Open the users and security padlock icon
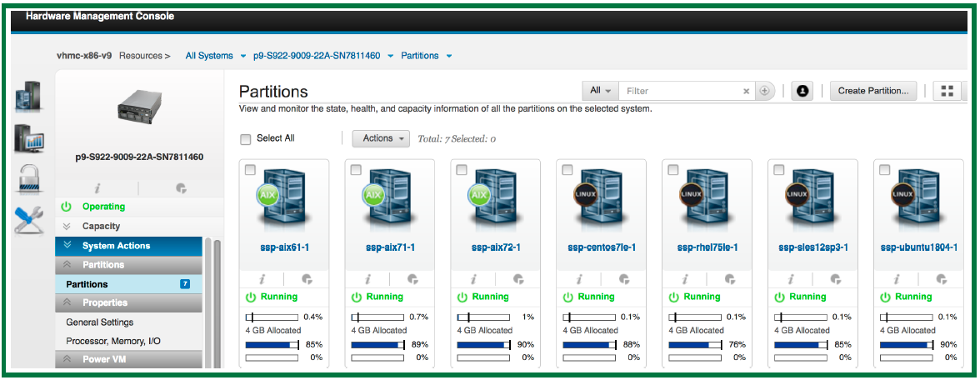This screenshot has width=980, height=380. coord(28,179)
